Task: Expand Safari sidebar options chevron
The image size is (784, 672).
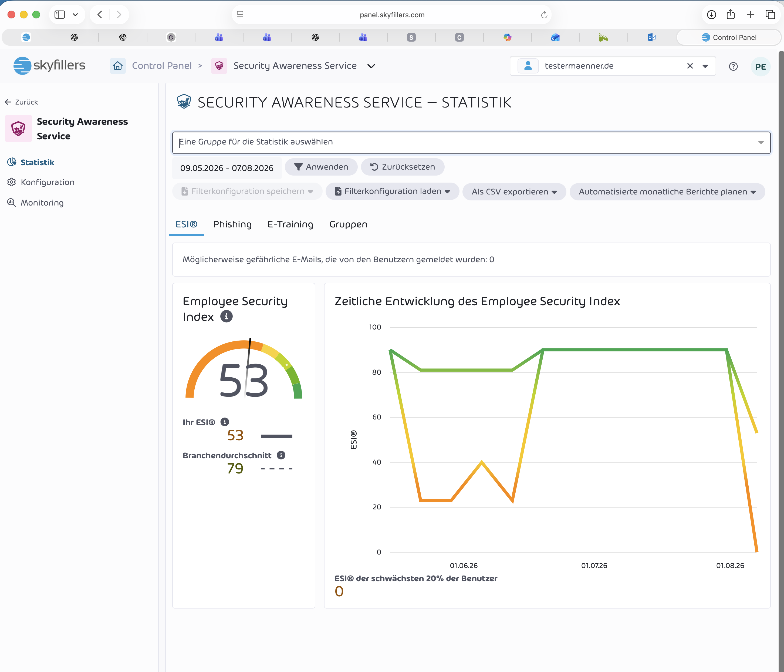Action: [x=75, y=15]
